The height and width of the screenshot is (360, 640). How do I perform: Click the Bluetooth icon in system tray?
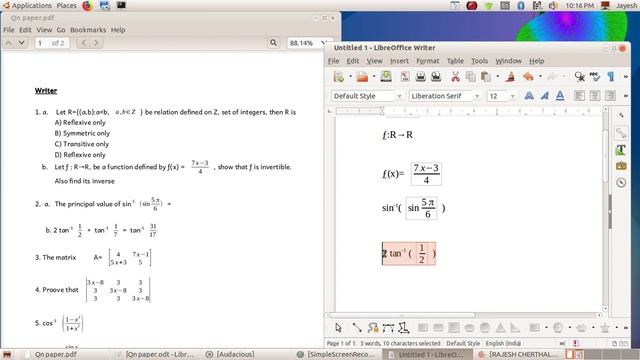pos(521,5)
